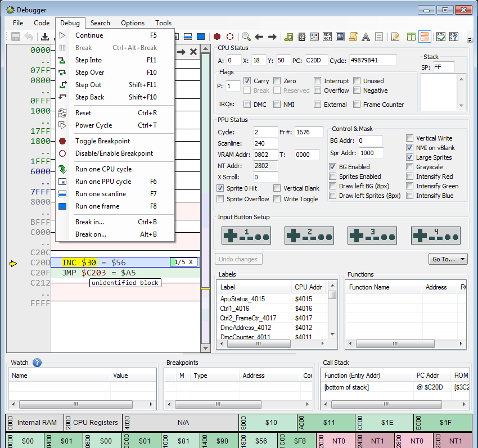This screenshot has height=448, width=478.
Task: Click controller 4 input button setup
Action: [x=436, y=236]
